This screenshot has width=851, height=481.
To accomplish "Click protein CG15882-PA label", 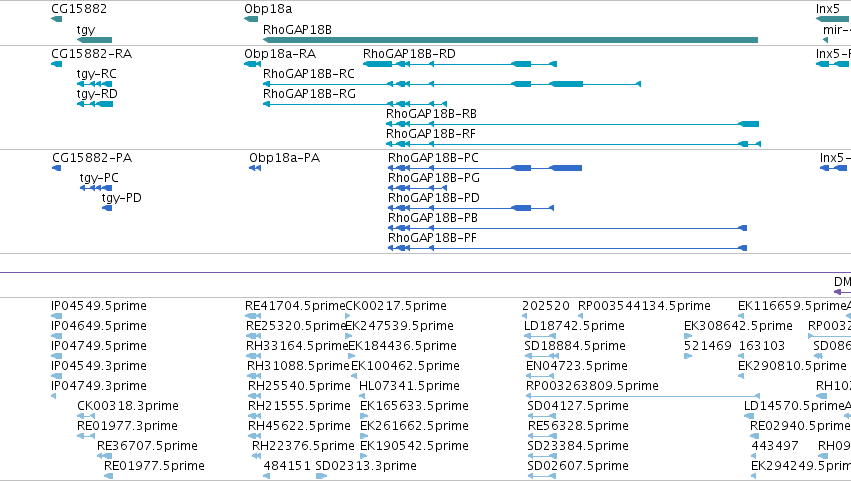I will coord(92,158).
